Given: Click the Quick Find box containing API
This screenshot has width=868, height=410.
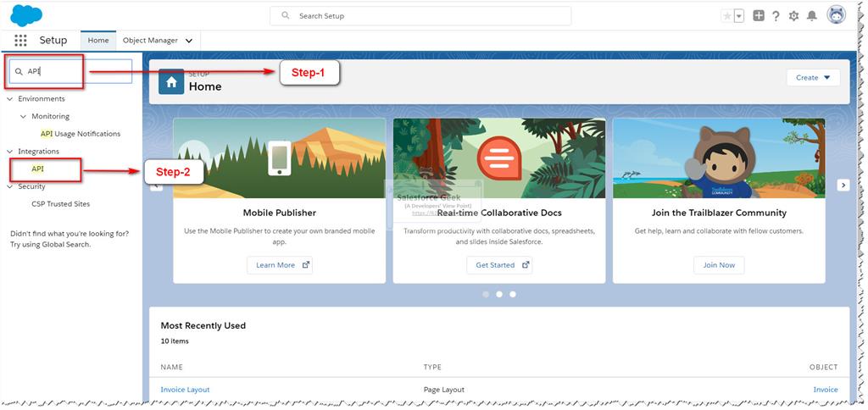Looking at the screenshot, I should [x=71, y=71].
